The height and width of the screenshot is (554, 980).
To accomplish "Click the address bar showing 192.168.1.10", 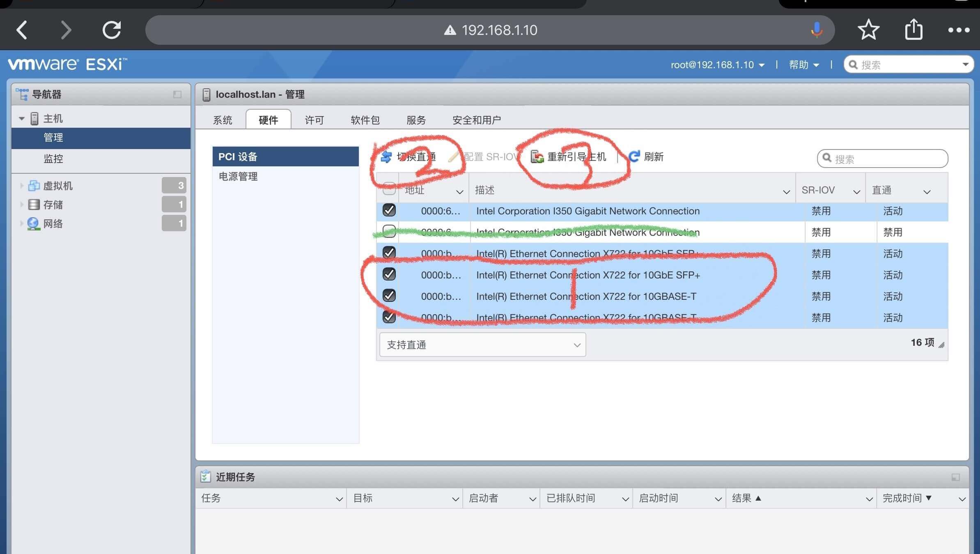I will tap(490, 30).
